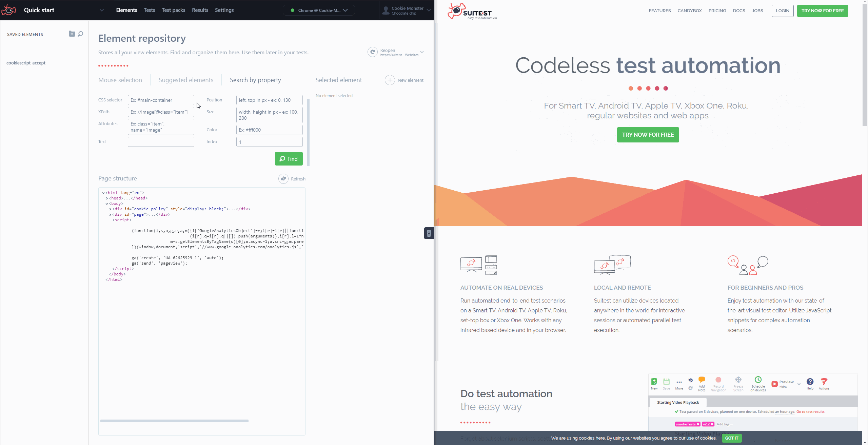The width and height of the screenshot is (868, 445).
Task: Collapse the body node in page structure
Action: (107, 204)
